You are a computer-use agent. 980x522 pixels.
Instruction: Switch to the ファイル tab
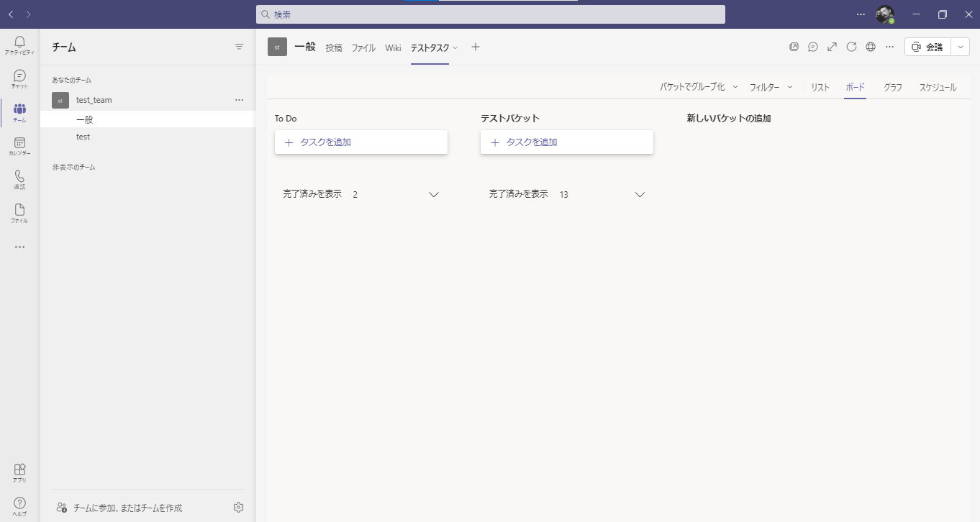pyautogui.click(x=363, y=47)
